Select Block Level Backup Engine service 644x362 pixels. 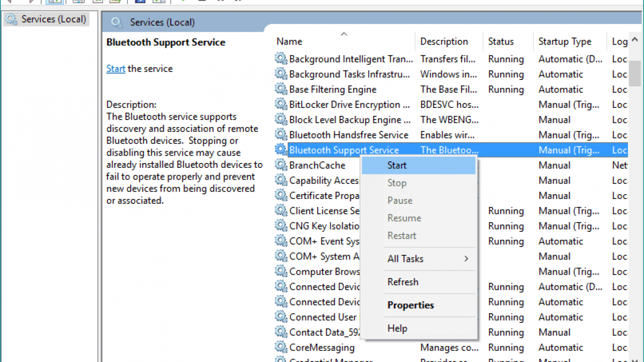click(x=350, y=120)
